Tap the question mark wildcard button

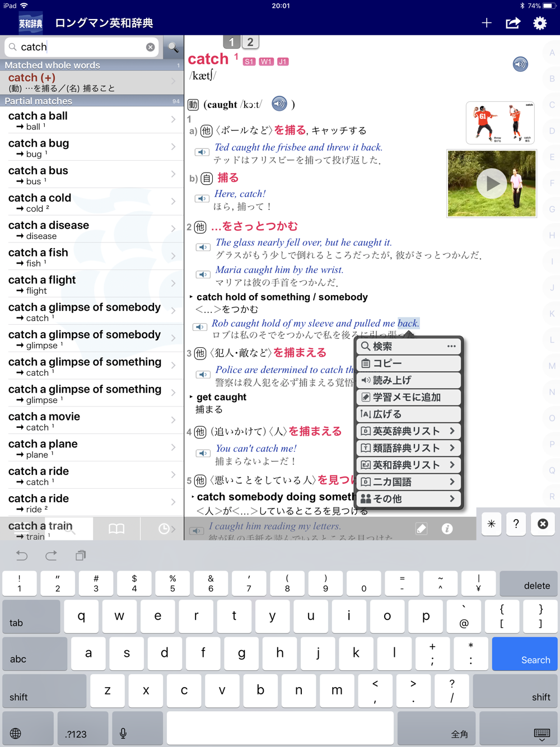pyautogui.click(x=516, y=524)
